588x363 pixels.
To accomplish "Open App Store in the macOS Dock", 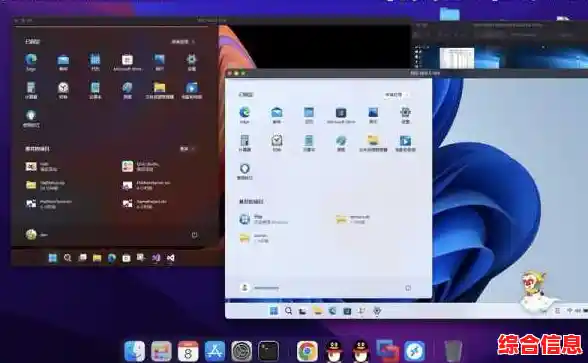I will coord(215,351).
